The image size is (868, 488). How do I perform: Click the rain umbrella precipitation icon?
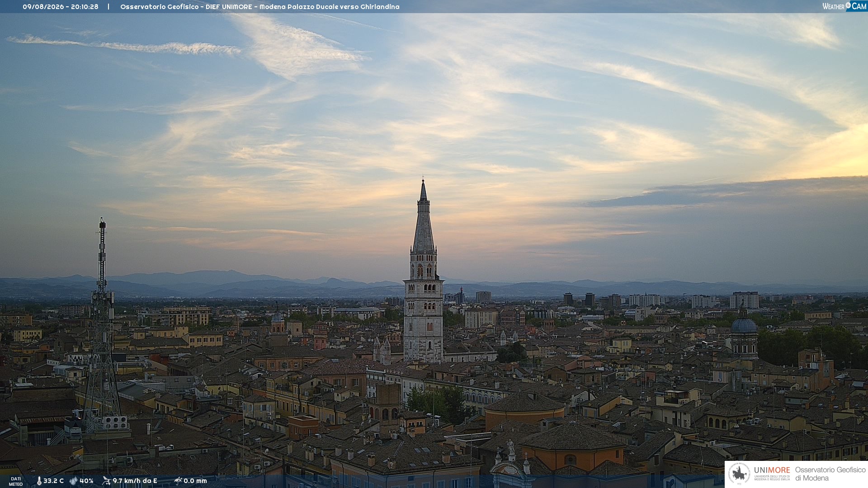[178, 481]
